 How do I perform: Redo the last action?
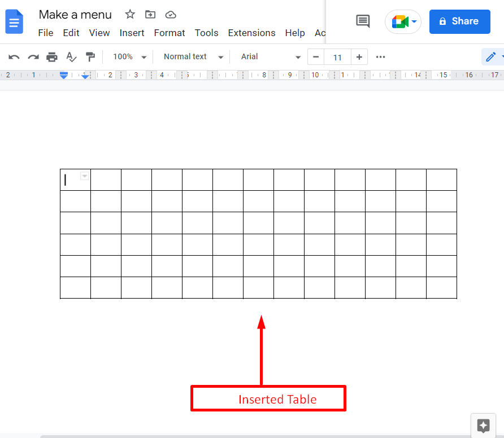point(33,57)
